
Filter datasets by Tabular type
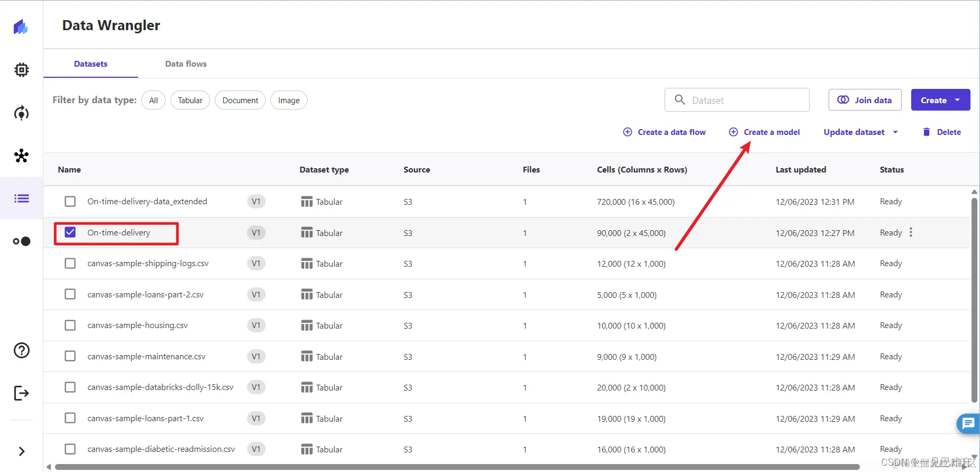pyautogui.click(x=190, y=100)
